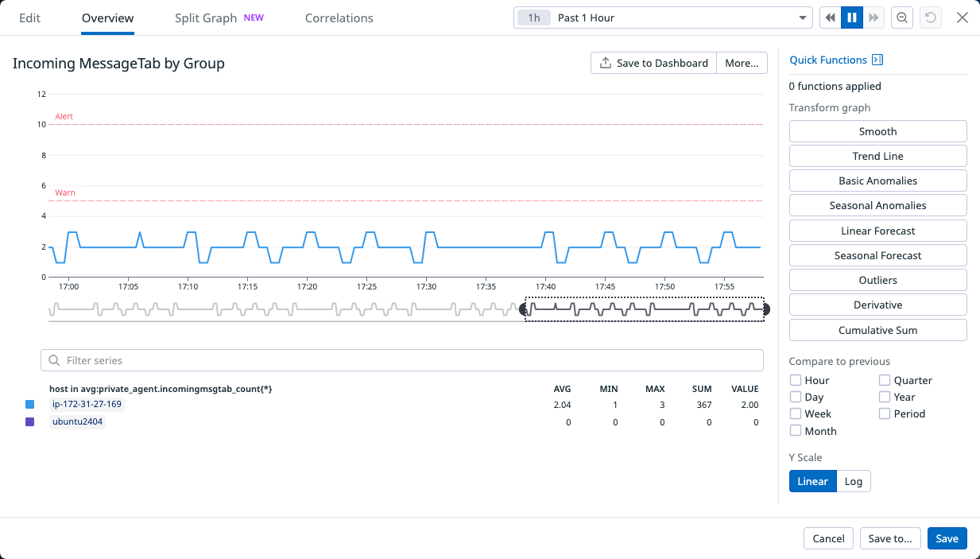Viewport: 980px width, 559px height.
Task: Open the More... options menu
Action: (x=742, y=63)
